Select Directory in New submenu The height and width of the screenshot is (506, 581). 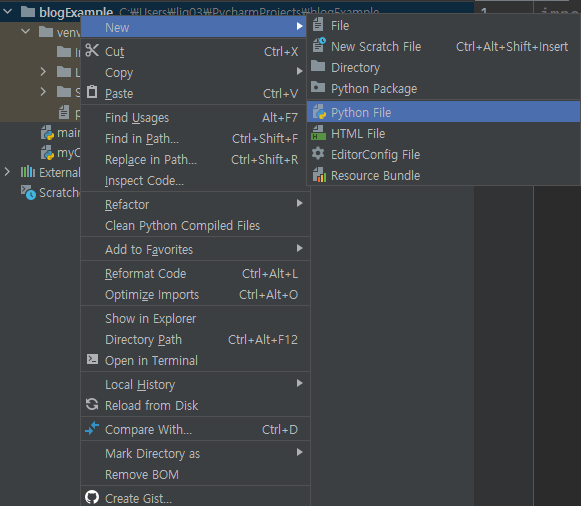[444, 67]
